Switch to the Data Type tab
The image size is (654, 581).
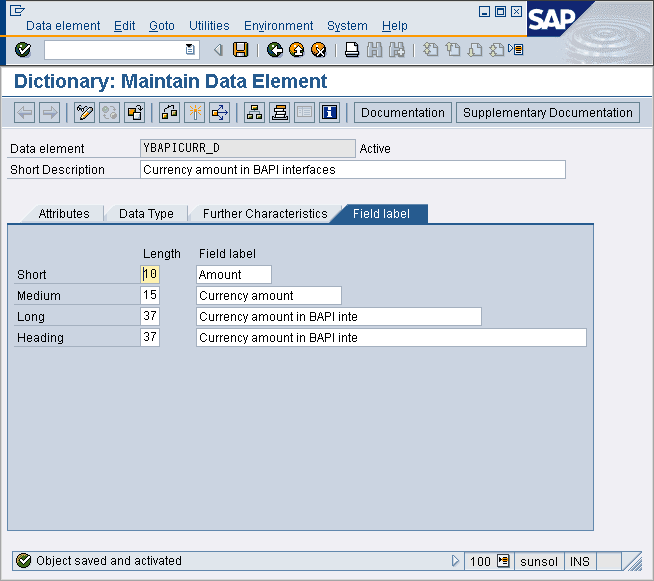146,214
